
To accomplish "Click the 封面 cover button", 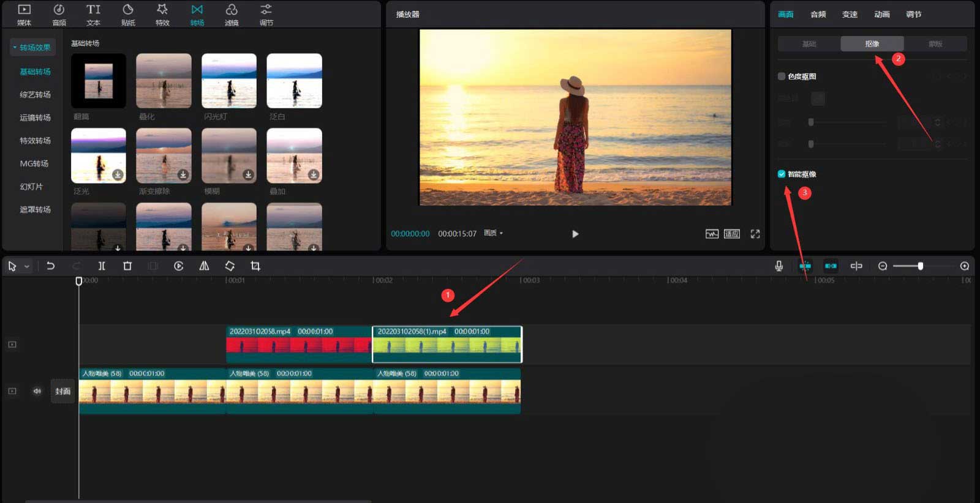I will point(62,391).
